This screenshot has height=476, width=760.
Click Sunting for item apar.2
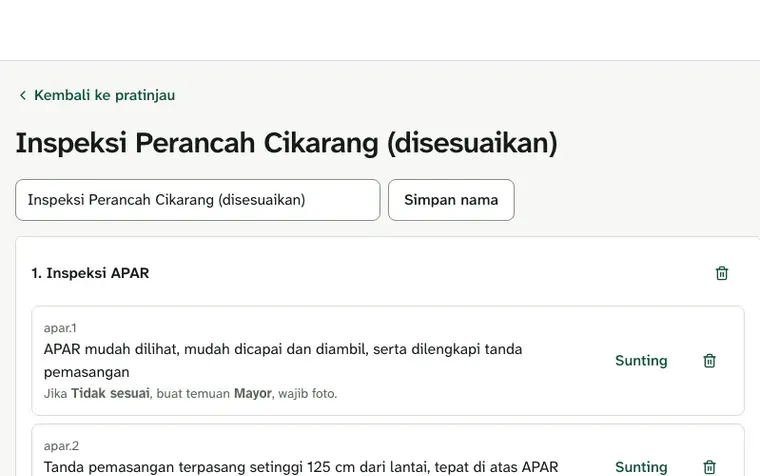tap(641, 467)
